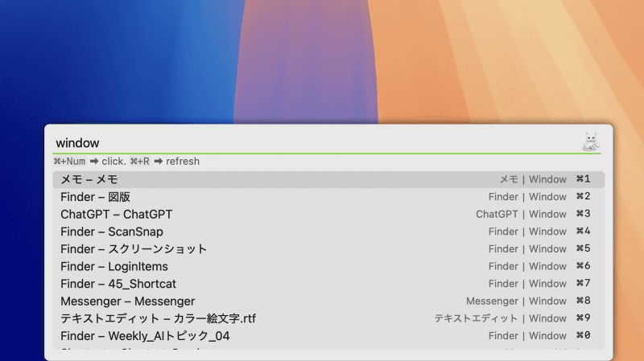Click the ⌘3 shortcut label
The height and width of the screenshot is (361, 644).
(583, 214)
